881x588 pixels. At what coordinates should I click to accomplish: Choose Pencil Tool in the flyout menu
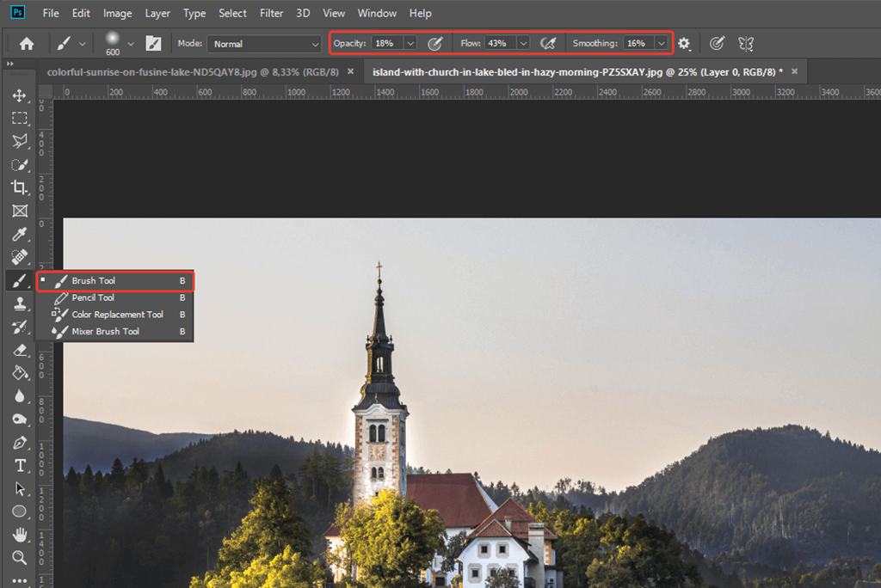click(115, 297)
